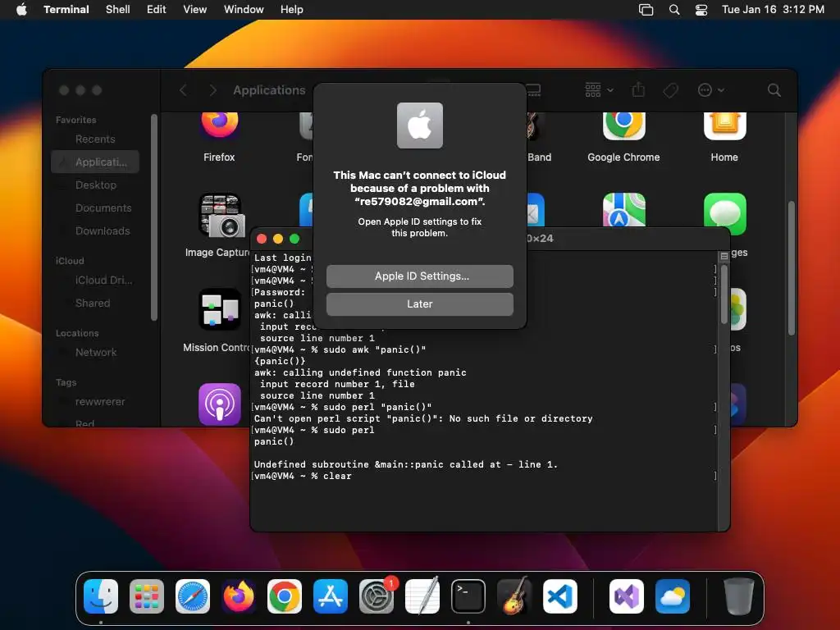
Task: Go forward in the Finder window
Action: pos(212,90)
